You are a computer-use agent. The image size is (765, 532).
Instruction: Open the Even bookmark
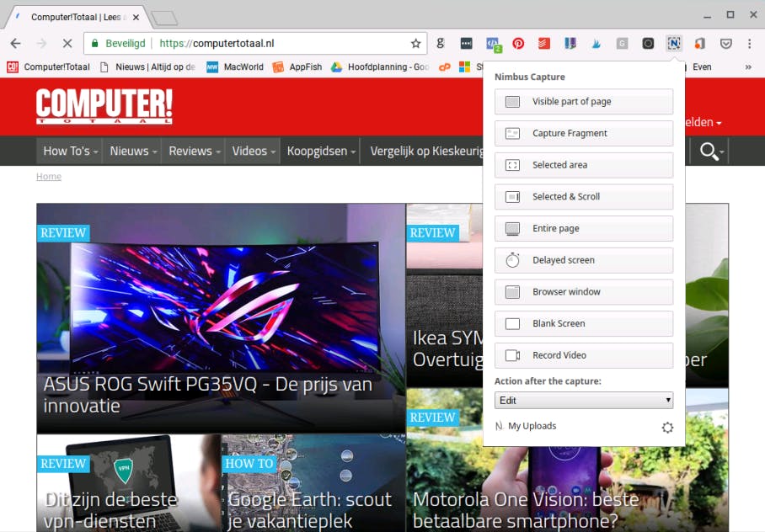[702, 66]
